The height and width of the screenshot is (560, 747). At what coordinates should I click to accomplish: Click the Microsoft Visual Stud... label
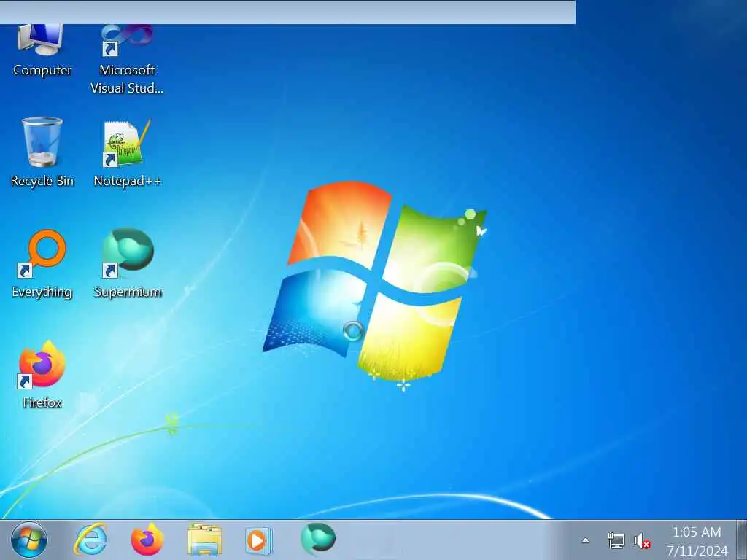(x=127, y=79)
